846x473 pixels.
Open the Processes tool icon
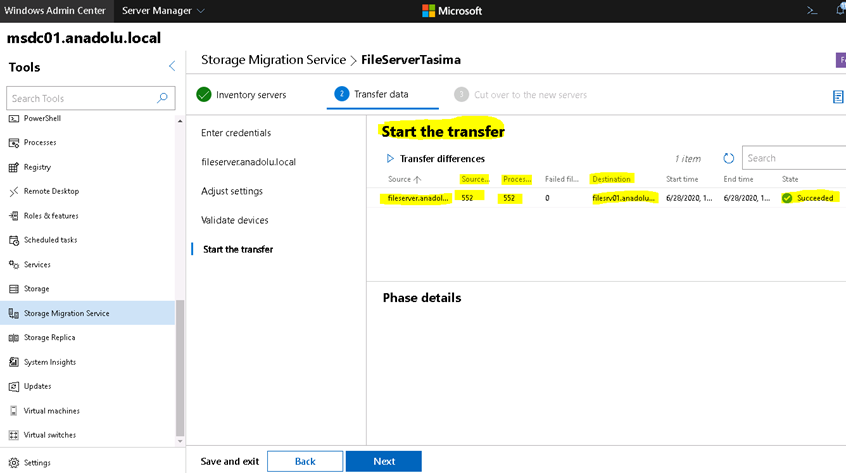[x=13, y=143]
